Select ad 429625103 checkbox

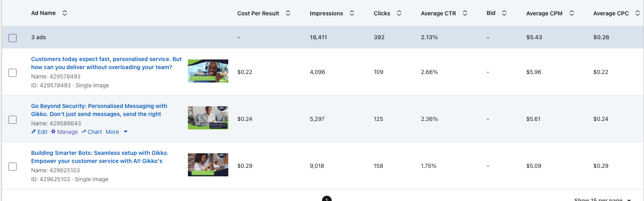point(13,166)
